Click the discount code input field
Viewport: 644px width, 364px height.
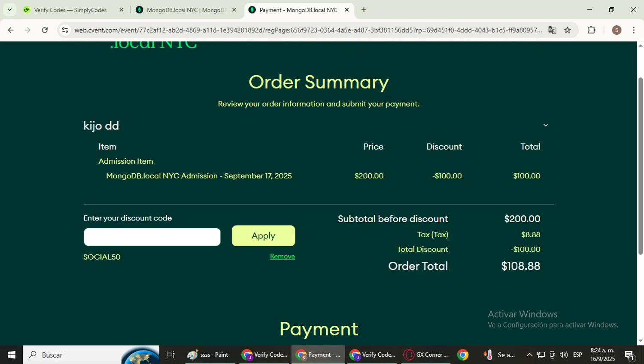(x=152, y=237)
